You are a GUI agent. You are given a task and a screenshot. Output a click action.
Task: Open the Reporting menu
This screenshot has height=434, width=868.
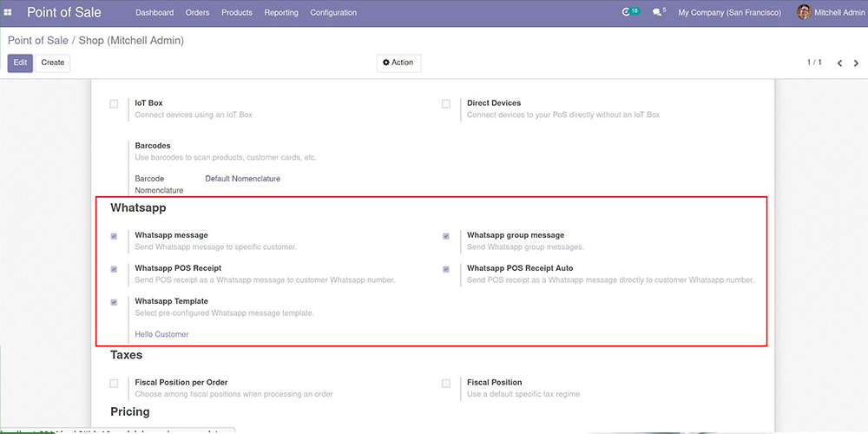click(x=281, y=12)
